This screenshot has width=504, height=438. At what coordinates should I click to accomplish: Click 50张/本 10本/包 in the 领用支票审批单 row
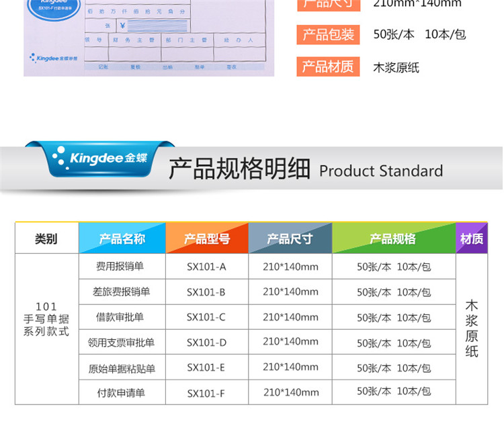[394, 343]
